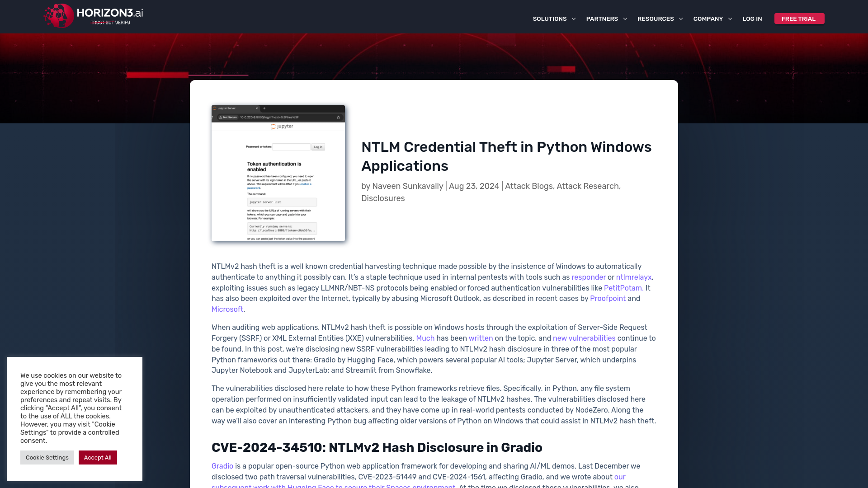Click the Jupyter Server thumbnail image
This screenshot has height=488, width=868.
[278, 173]
